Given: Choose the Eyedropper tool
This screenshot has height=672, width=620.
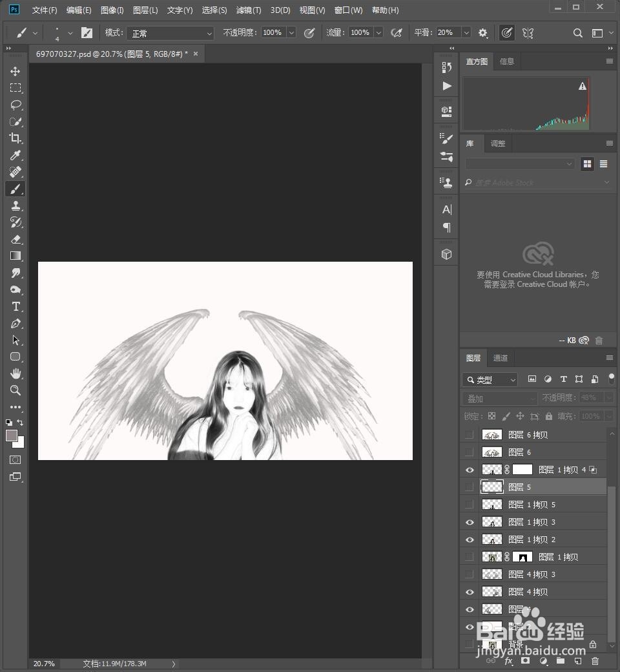Looking at the screenshot, I should [x=15, y=155].
